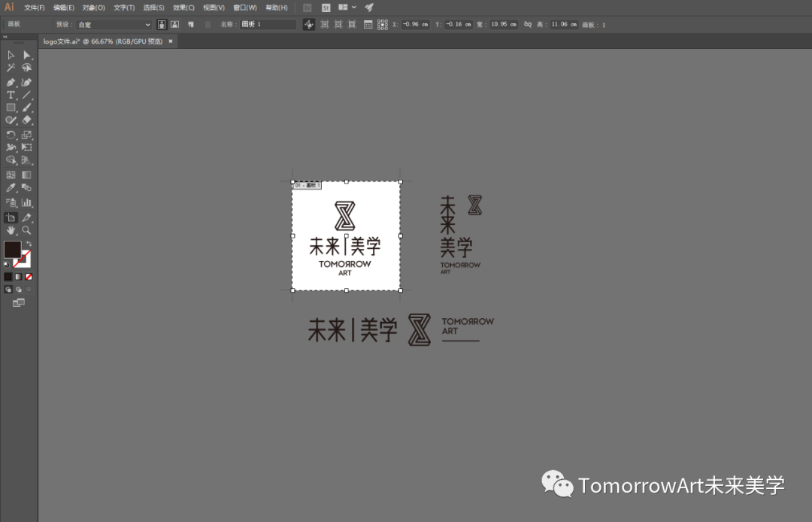Open the 文字(T) menu
The image size is (812, 522).
pos(124,8)
